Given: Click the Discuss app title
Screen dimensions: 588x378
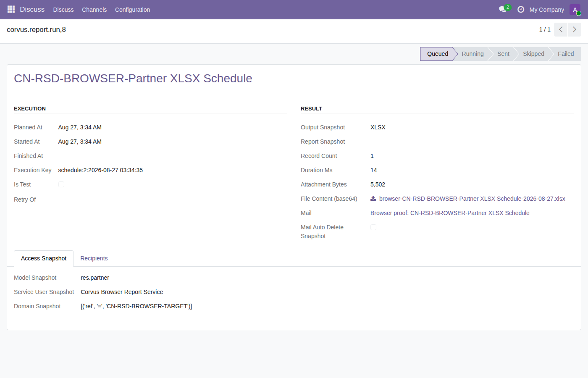Looking at the screenshot, I should pos(32,9).
